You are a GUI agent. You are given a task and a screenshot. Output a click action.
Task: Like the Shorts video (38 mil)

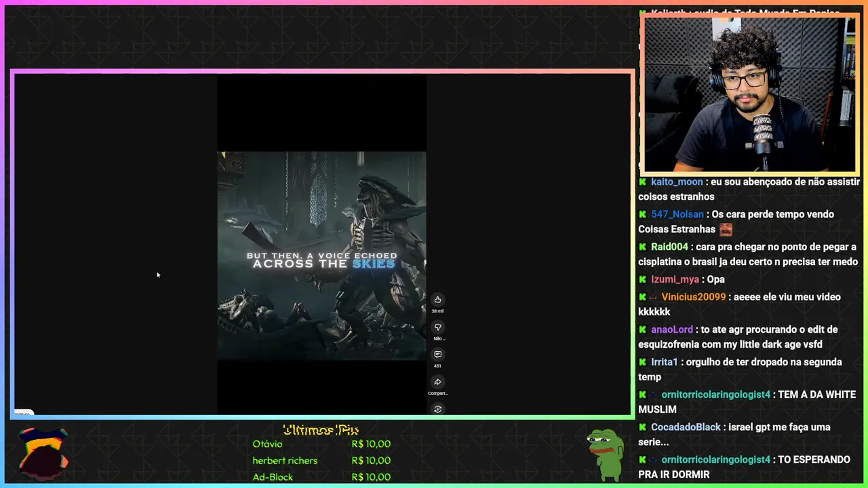pos(437,300)
